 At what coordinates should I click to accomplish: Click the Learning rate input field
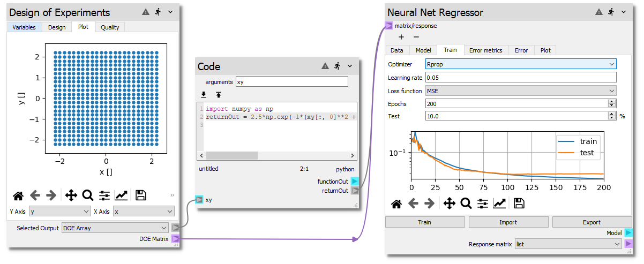point(520,78)
